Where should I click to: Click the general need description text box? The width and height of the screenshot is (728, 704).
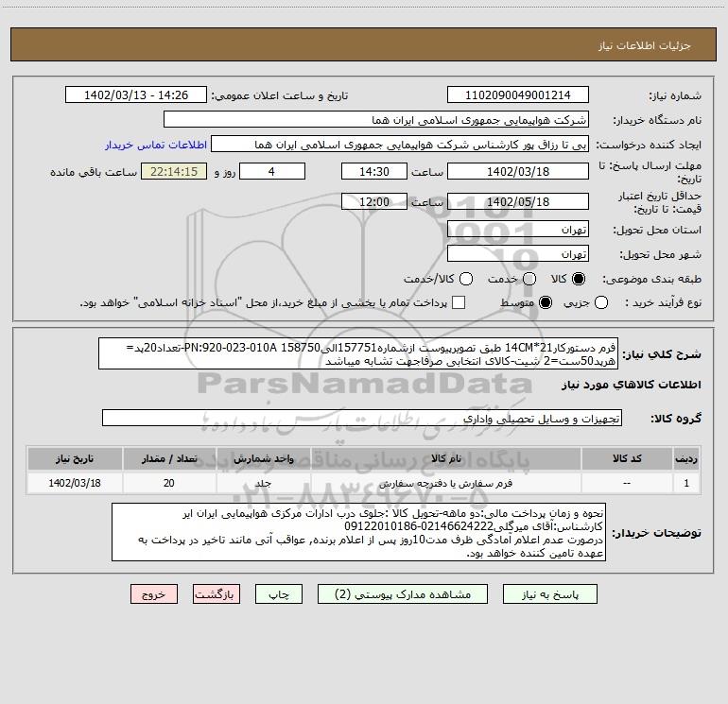[358, 354]
